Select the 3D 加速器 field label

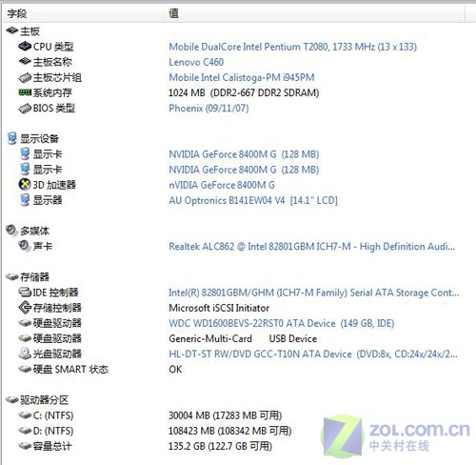[x=54, y=185]
